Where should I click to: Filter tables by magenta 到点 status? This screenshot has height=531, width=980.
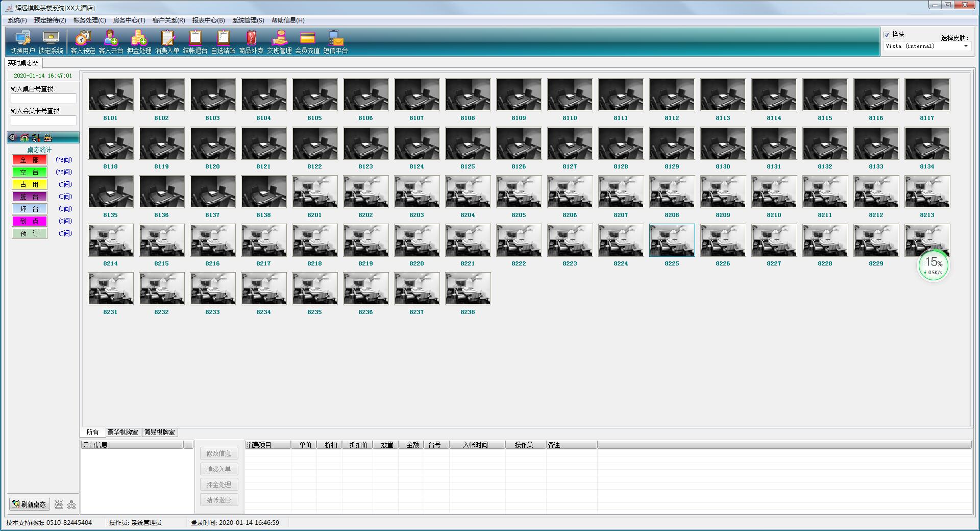[x=30, y=221]
